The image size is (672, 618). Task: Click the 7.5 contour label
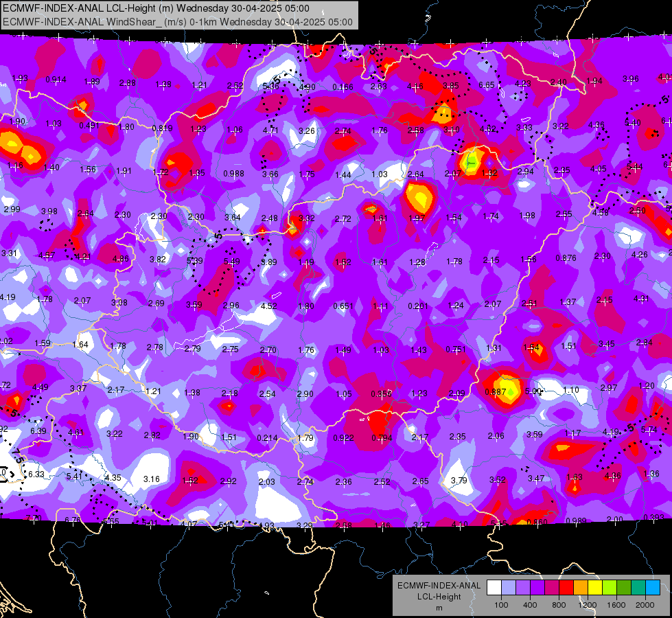click(x=18, y=456)
